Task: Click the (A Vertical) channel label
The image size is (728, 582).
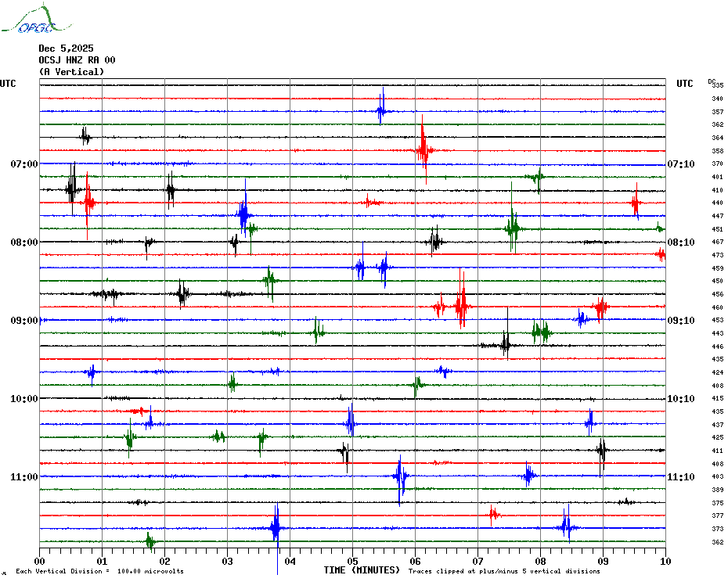Action: point(71,72)
